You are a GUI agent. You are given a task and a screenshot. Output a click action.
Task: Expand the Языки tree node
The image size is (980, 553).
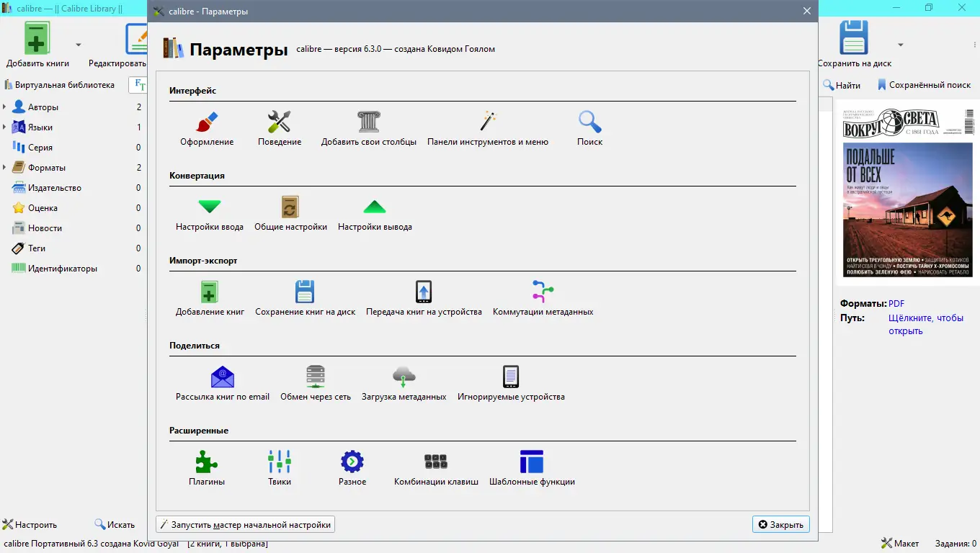tap(4, 127)
